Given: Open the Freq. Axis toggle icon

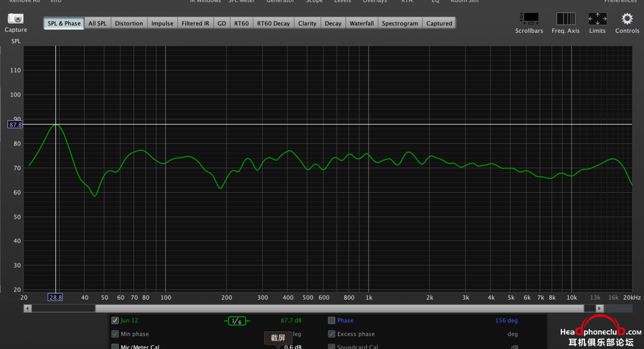Looking at the screenshot, I should coord(566,18).
